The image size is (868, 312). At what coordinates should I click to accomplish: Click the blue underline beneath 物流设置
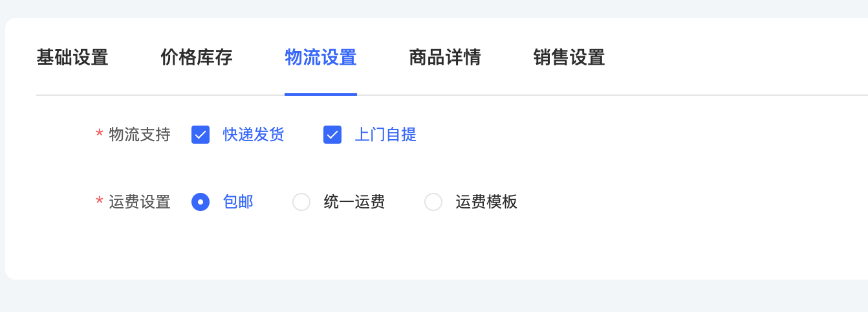pos(321,95)
